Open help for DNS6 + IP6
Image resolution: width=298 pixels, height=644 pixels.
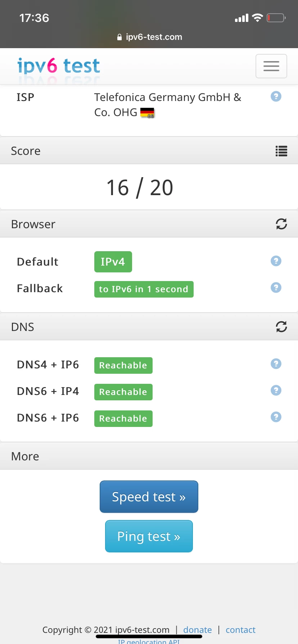pos(276,417)
